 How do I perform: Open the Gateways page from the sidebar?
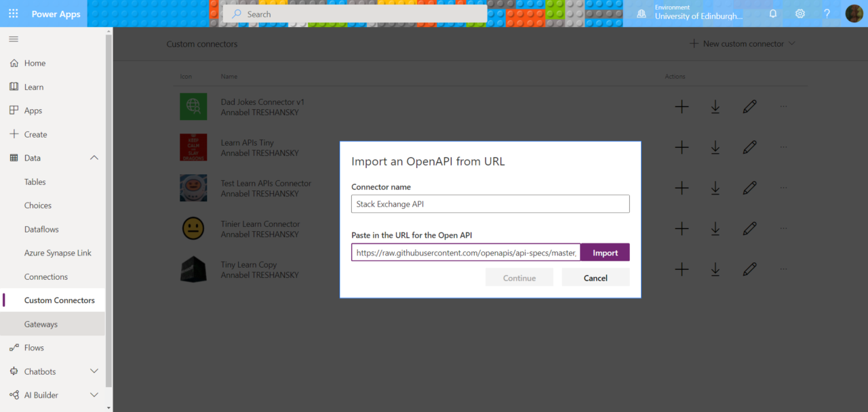coord(41,323)
